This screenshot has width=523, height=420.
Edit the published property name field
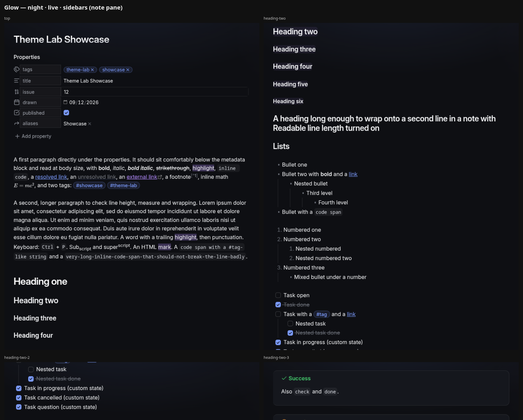(x=40, y=113)
